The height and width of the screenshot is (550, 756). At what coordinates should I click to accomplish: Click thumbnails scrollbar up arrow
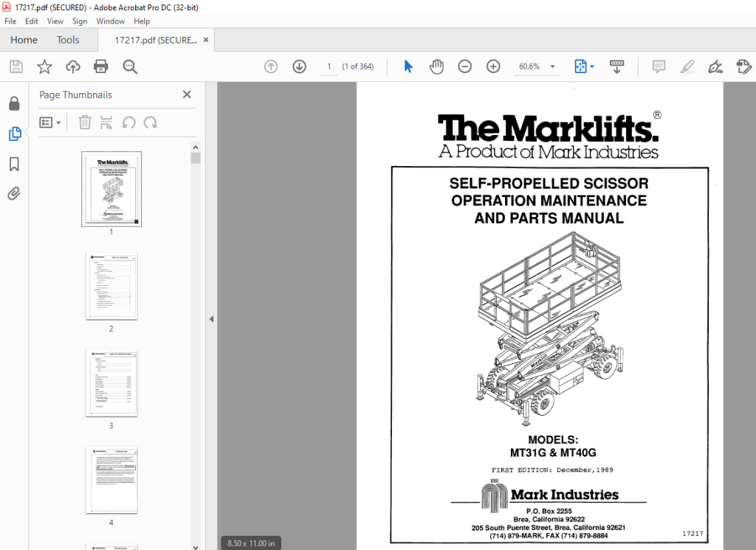click(x=195, y=148)
